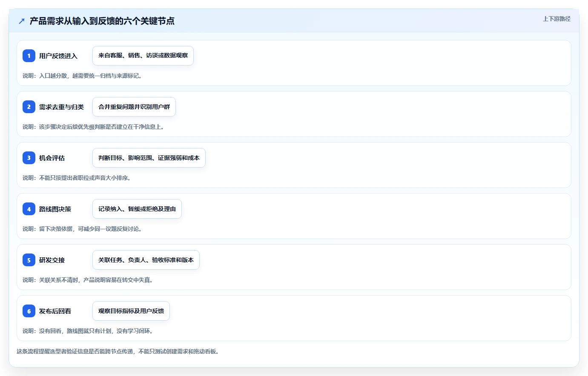Select the step name 机会评估

(x=52, y=158)
